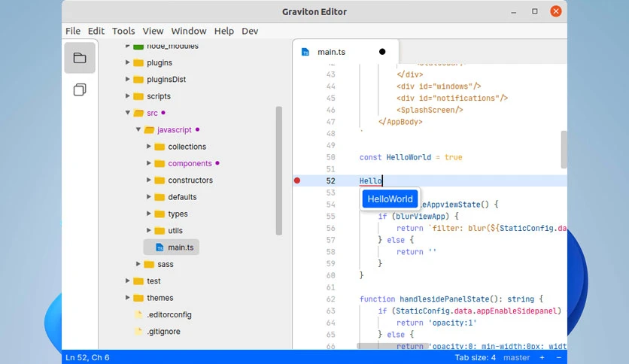Click the <SplashScreen/> code line
The width and height of the screenshot is (629, 364).
[430, 110]
